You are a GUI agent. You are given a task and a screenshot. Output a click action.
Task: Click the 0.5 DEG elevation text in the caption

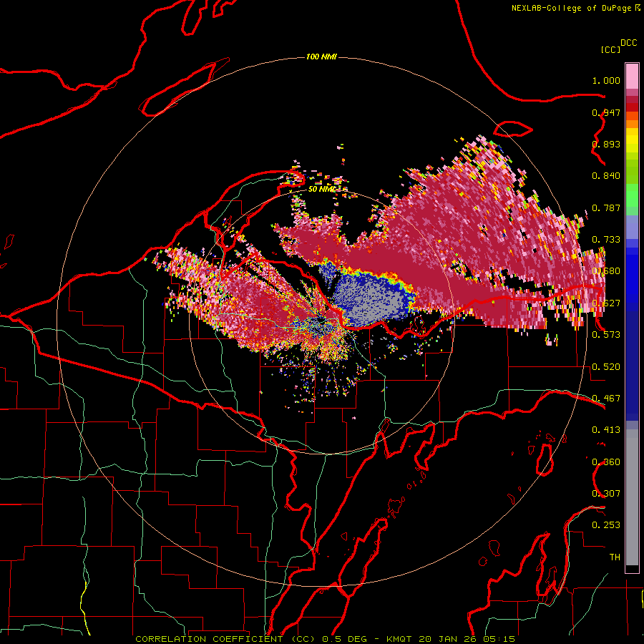[x=344, y=639]
